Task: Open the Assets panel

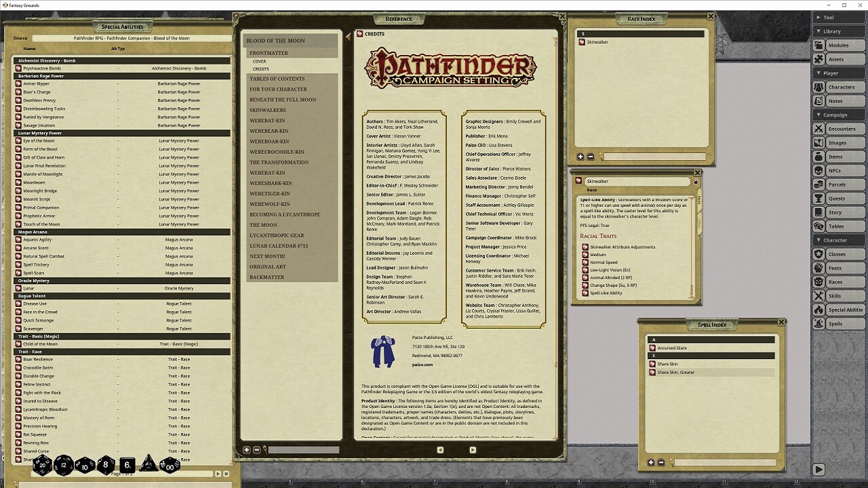Action: (x=838, y=58)
